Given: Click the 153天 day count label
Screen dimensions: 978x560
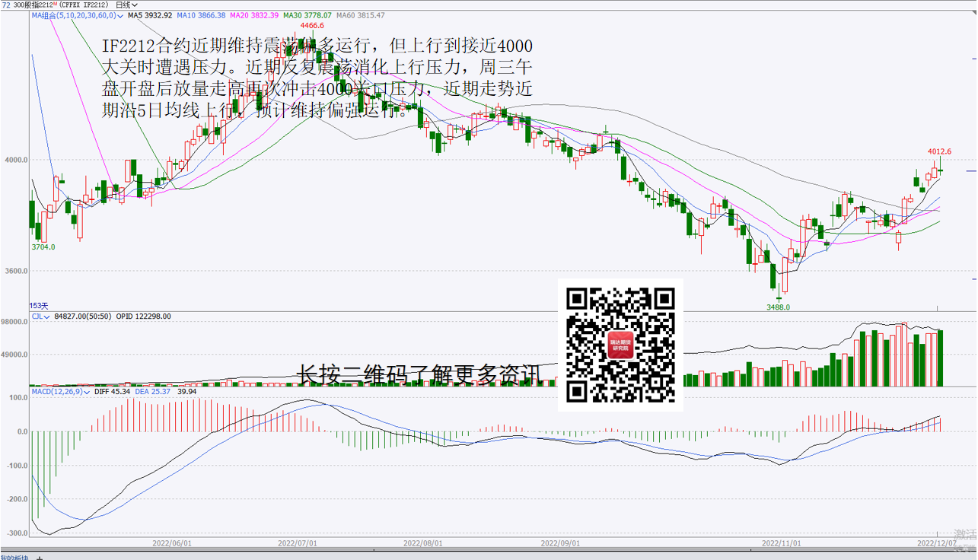Looking at the screenshot, I should click(39, 305).
